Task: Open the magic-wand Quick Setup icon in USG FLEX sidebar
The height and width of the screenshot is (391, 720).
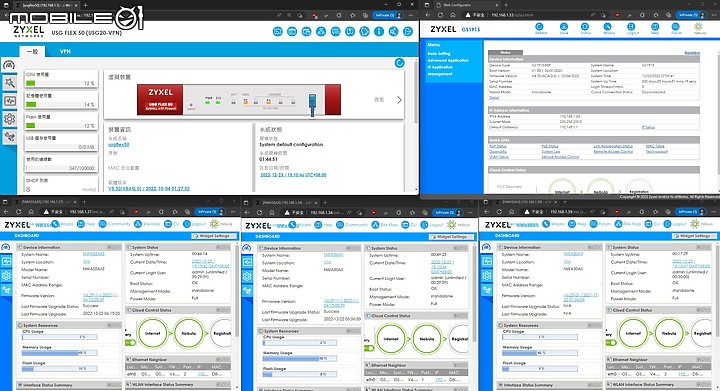Action: coord(9,83)
